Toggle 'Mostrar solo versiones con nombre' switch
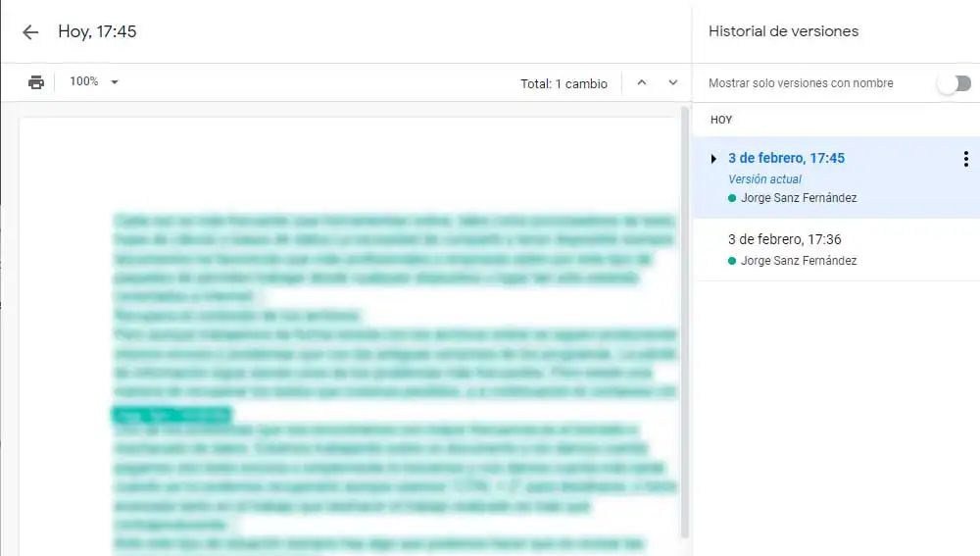The width and height of the screenshot is (980, 556). [x=955, y=83]
